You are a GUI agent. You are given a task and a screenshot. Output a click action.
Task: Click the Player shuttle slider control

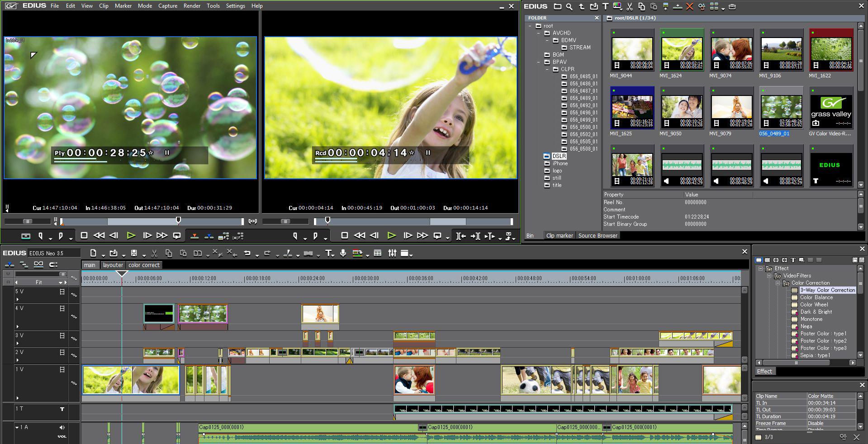click(28, 221)
